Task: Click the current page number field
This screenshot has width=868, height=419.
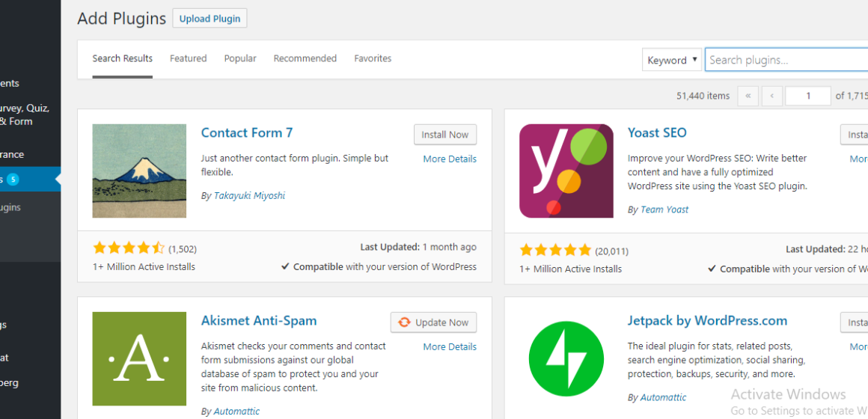Action: (x=808, y=96)
